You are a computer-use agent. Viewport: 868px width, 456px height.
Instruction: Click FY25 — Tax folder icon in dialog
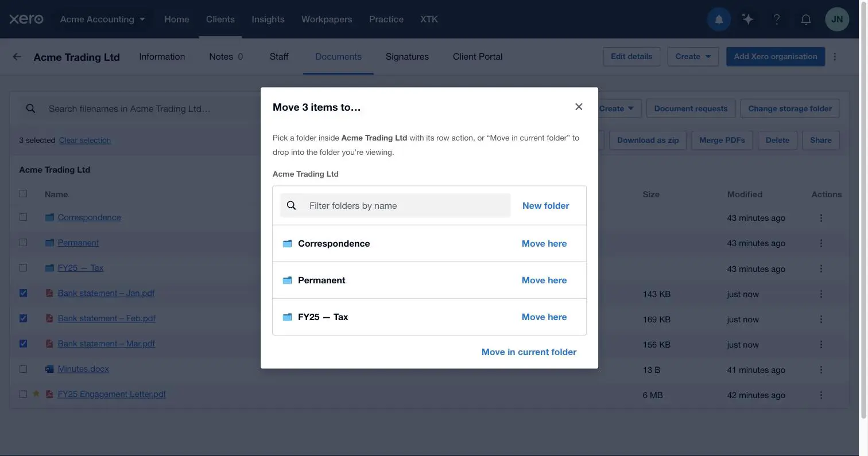click(288, 317)
